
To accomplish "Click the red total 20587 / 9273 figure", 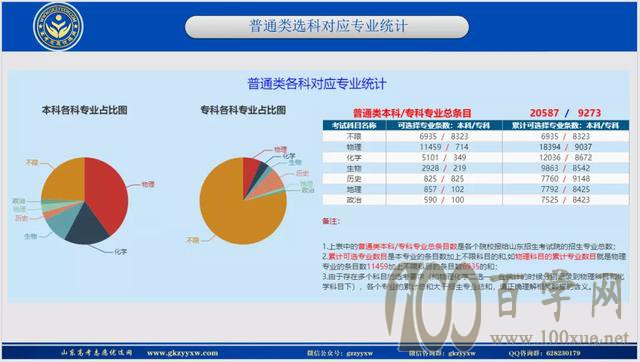I will [x=565, y=113].
